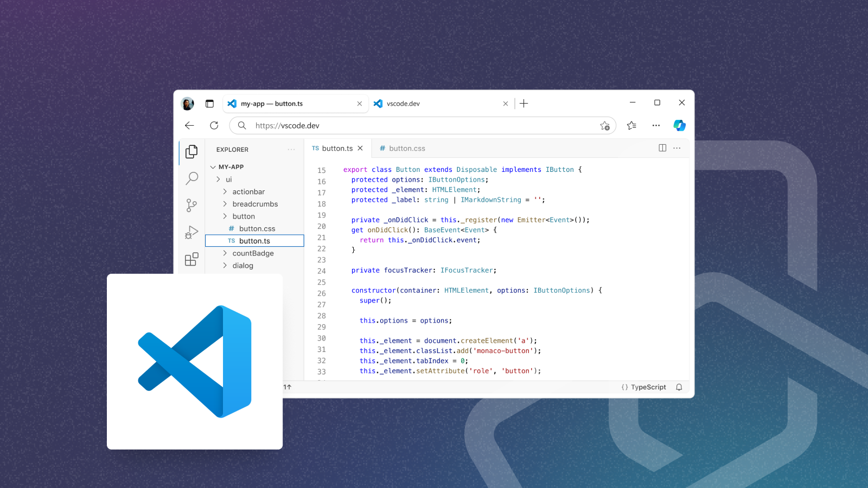Collapse the MY-APP folder tree
This screenshot has width=868, height=488.
[x=214, y=166]
